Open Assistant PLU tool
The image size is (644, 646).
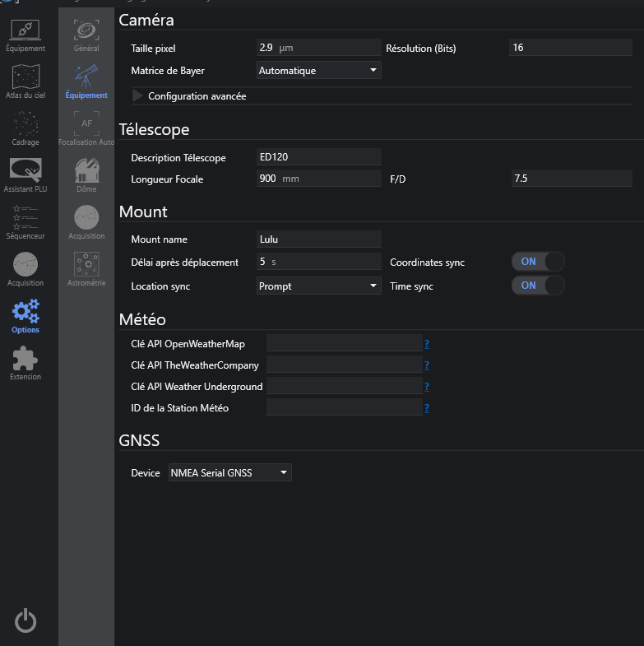click(25, 174)
